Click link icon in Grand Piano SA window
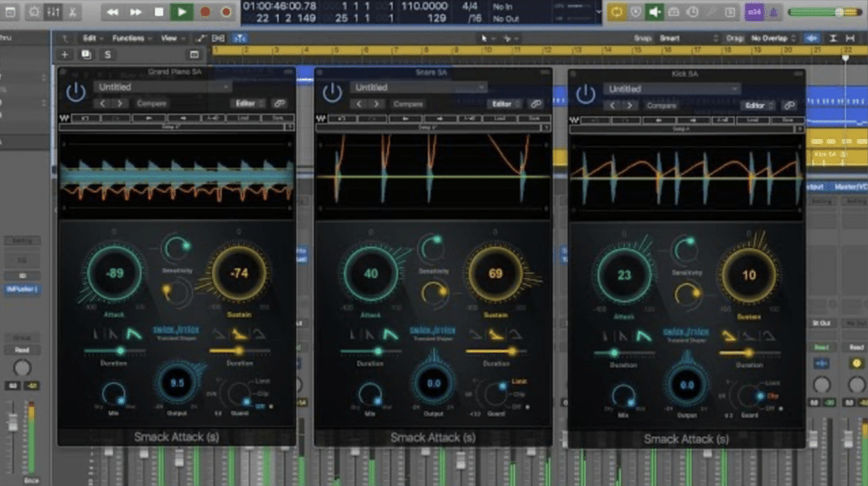The image size is (868, 486). tap(280, 103)
